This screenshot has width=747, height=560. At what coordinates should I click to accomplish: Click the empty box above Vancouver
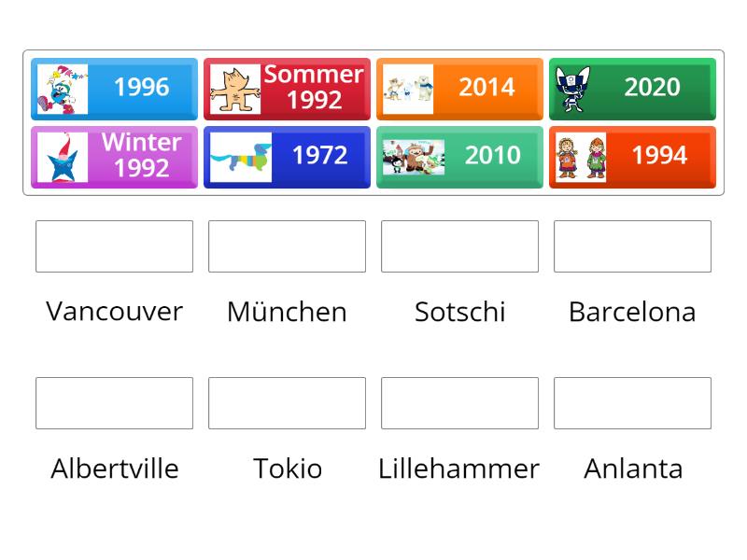pos(114,246)
